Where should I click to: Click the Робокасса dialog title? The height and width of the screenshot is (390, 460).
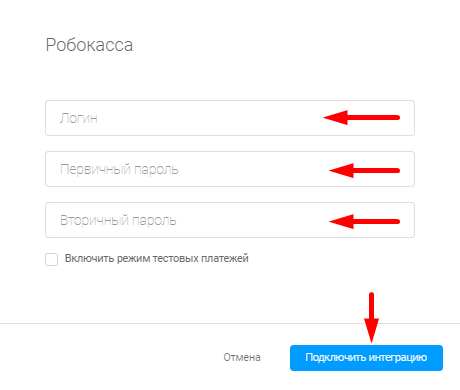pyautogui.click(x=89, y=45)
